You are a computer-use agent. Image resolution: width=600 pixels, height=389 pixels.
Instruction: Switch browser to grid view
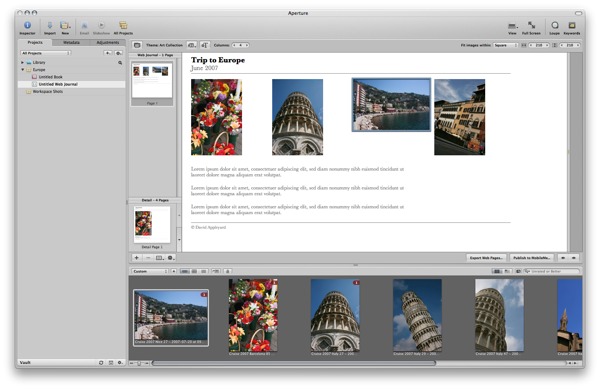tap(194, 271)
